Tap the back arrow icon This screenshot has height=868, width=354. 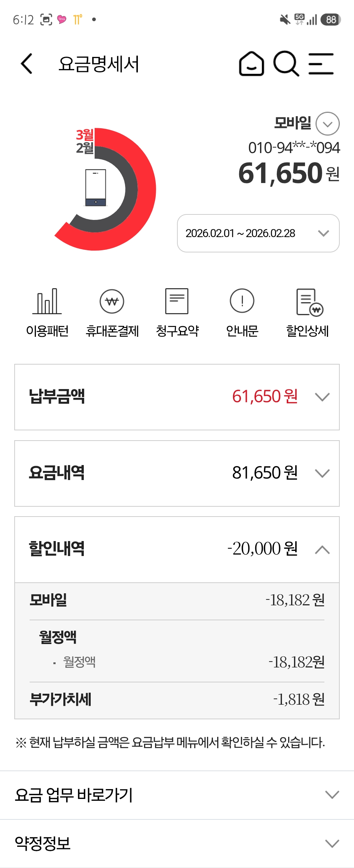27,64
